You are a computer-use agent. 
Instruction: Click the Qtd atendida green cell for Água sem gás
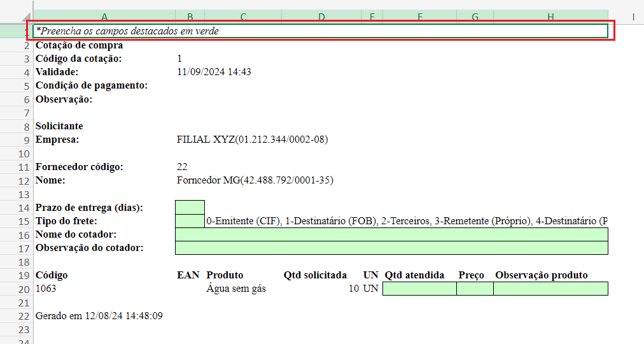(419, 289)
